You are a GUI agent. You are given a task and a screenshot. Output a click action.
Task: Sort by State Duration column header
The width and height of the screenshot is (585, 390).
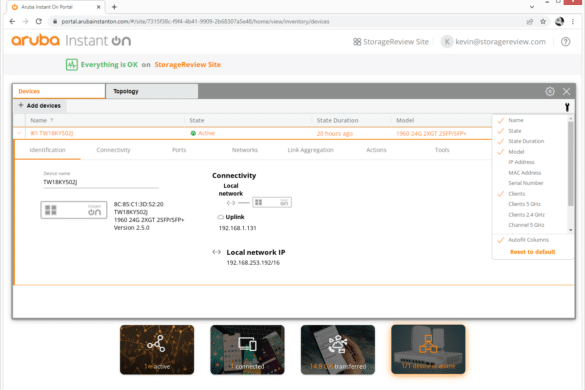point(337,120)
